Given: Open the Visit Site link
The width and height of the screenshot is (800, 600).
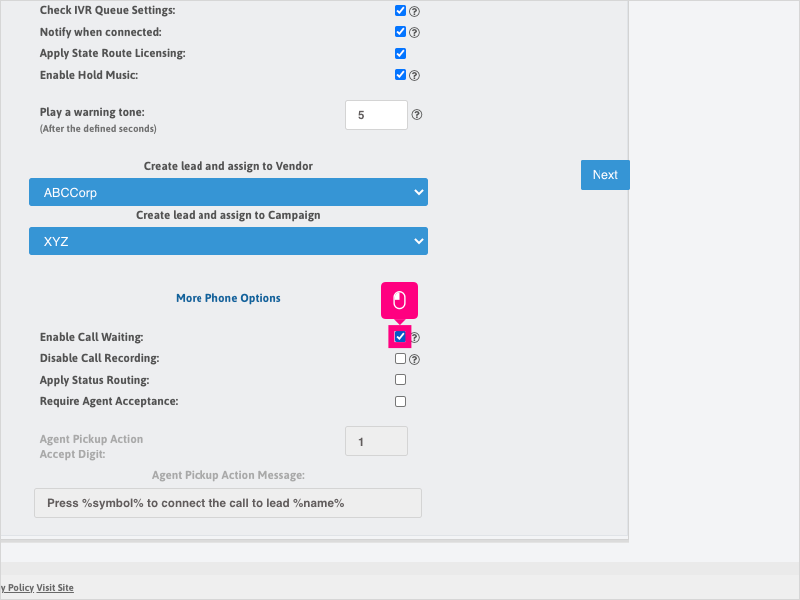Looking at the screenshot, I should [55, 588].
